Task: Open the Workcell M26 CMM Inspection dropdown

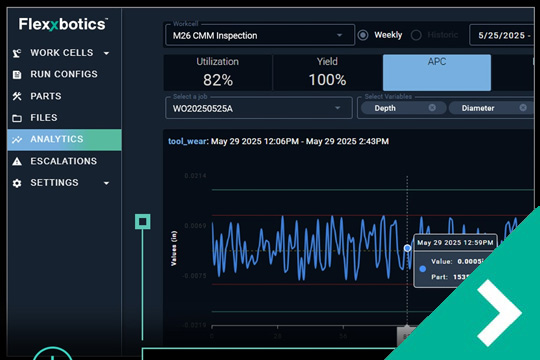Action: tap(260, 35)
